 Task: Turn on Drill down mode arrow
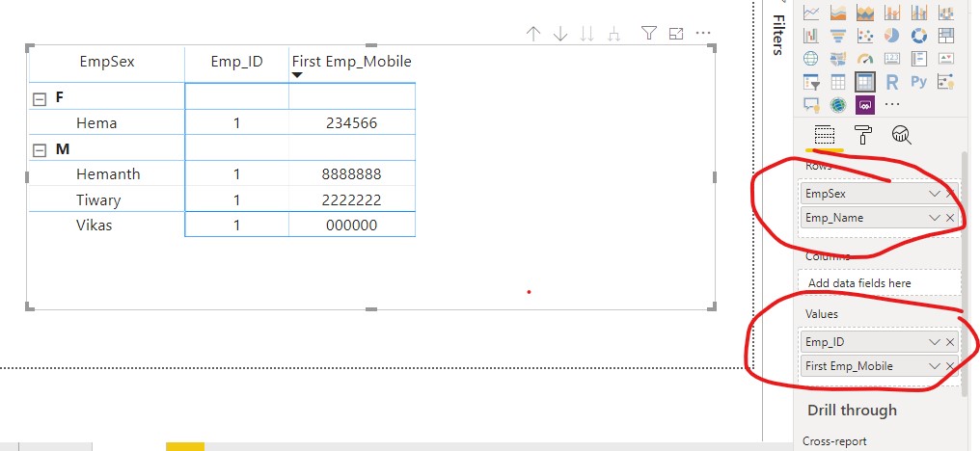[560, 34]
